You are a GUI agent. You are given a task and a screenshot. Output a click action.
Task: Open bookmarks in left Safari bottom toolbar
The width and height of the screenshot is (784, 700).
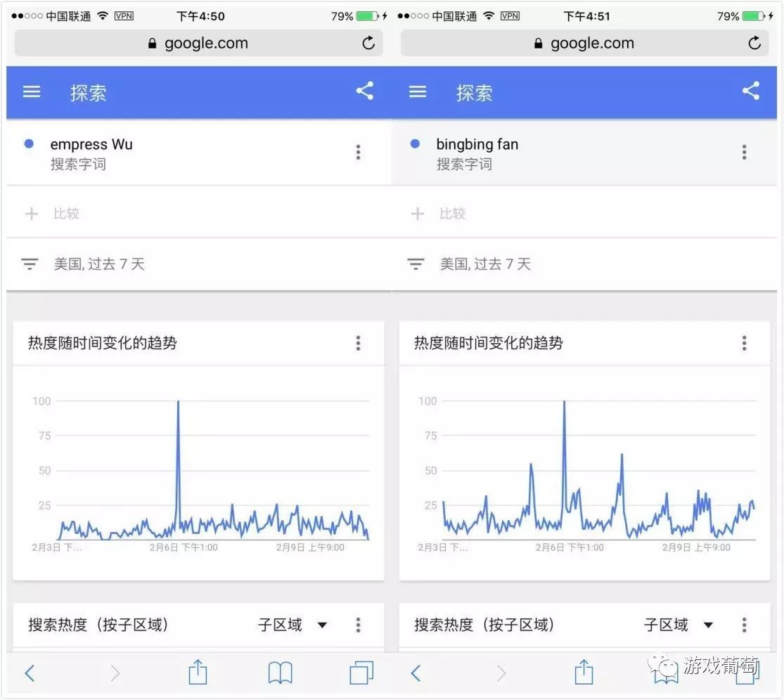[x=280, y=673]
